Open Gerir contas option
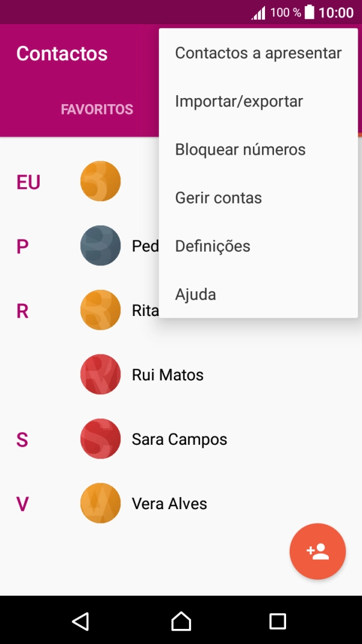362x644 pixels. pyautogui.click(x=218, y=197)
